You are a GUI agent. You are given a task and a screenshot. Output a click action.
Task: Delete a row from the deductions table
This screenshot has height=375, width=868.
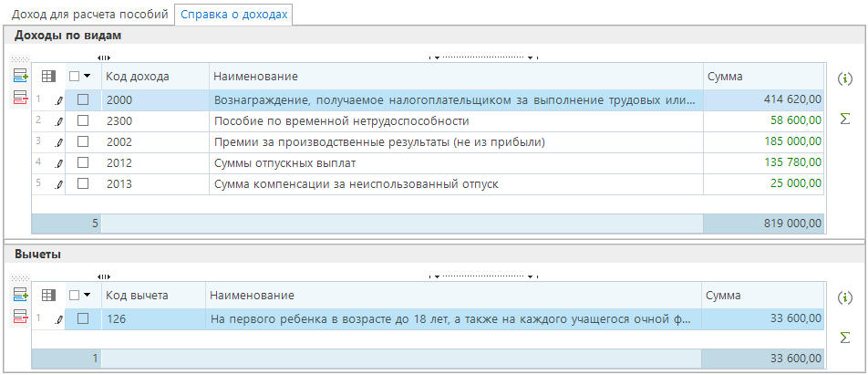pos(20,316)
